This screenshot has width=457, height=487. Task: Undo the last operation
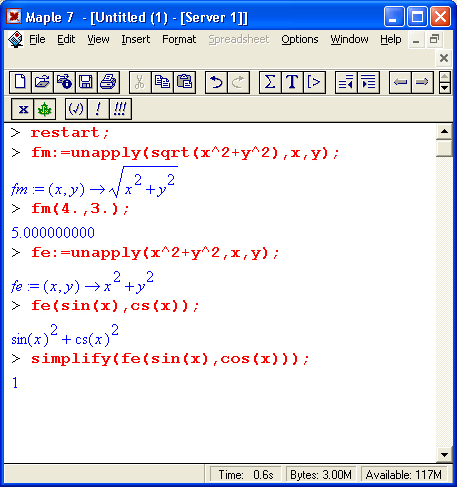point(216,82)
